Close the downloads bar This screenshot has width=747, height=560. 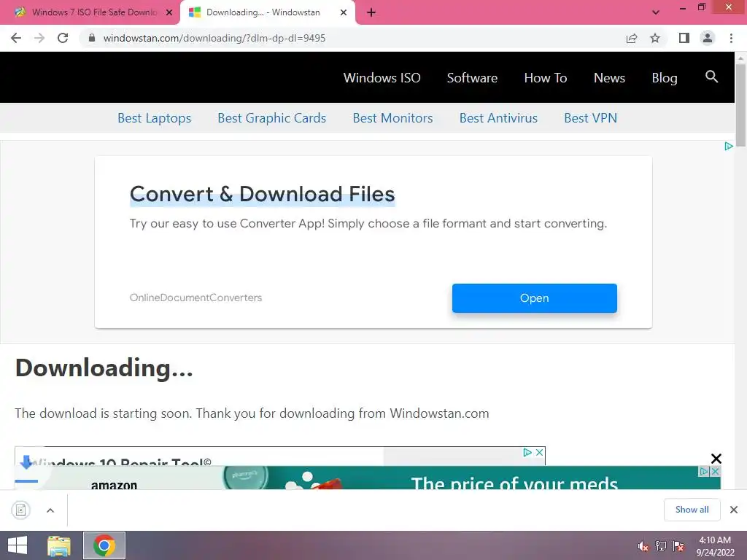pos(734,510)
